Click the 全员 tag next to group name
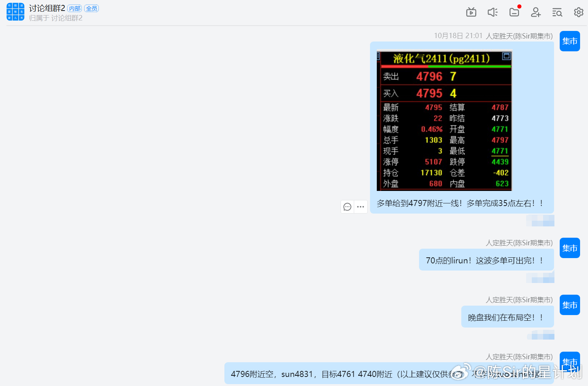 pyautogui.click(x=92, y=8)
